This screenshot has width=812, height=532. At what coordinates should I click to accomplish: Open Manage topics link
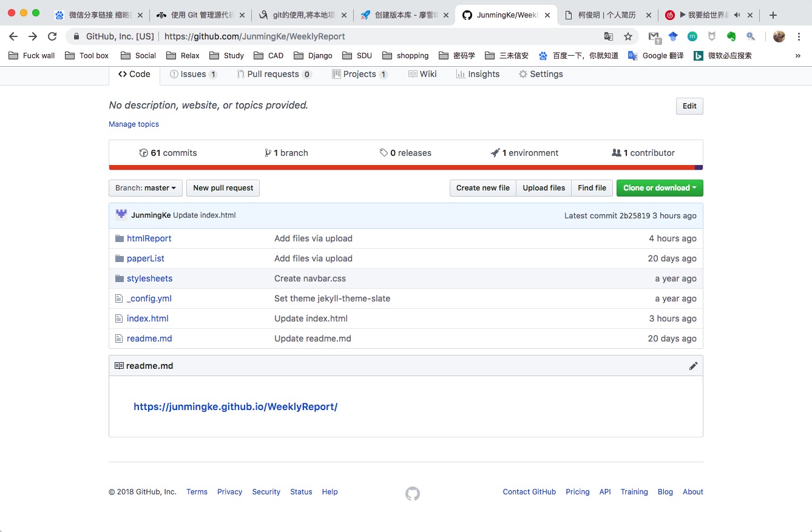(134, 124)
